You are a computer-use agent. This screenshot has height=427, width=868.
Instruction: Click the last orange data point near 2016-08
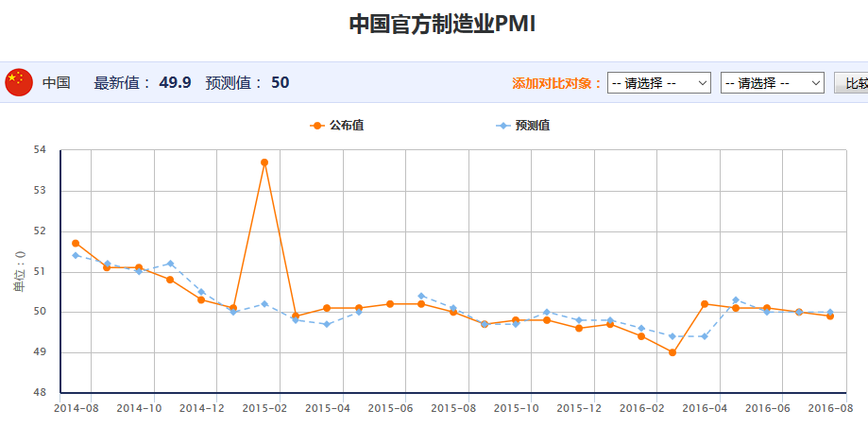[x=830, y=316]
